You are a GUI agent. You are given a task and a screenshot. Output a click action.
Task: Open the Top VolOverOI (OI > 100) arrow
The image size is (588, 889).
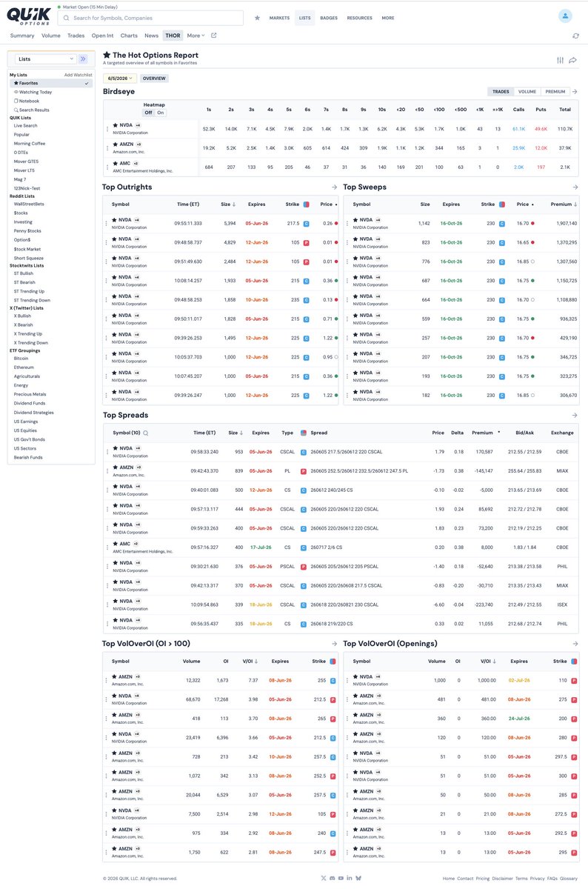334,644
